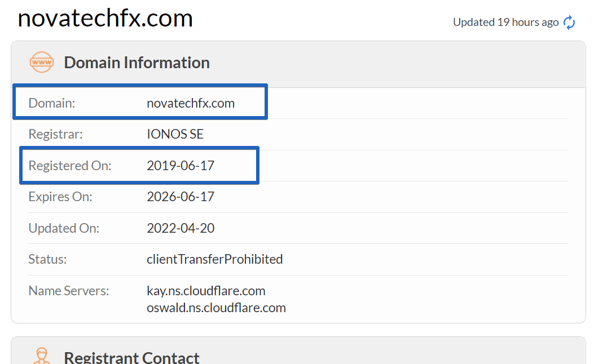Click the Status label
594x364 pixels.
(x=47, y=259)
